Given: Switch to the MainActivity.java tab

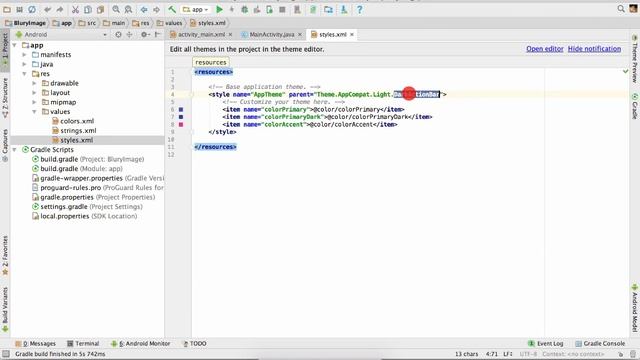Looking at the screenshot, I should coord(271,35).
